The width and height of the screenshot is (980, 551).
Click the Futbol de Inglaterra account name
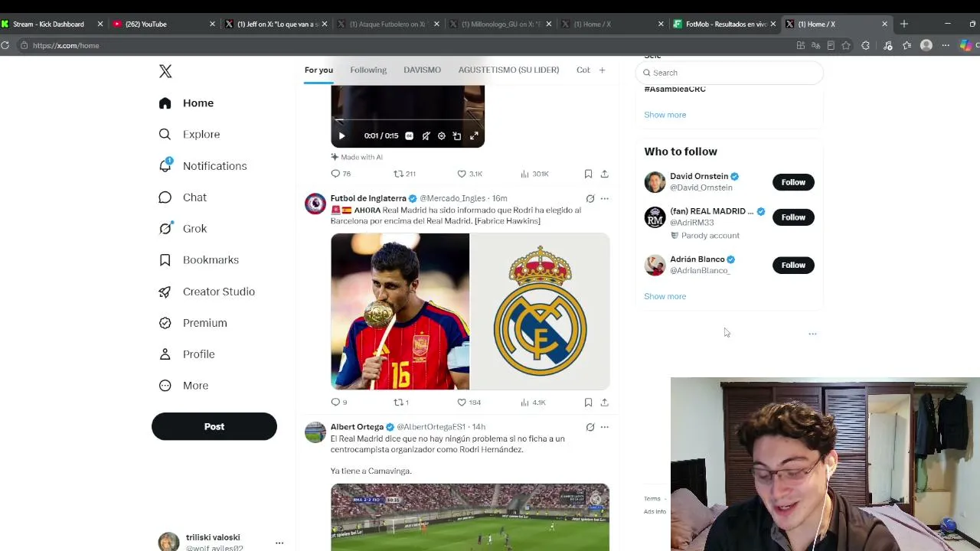tap(368, 198)
